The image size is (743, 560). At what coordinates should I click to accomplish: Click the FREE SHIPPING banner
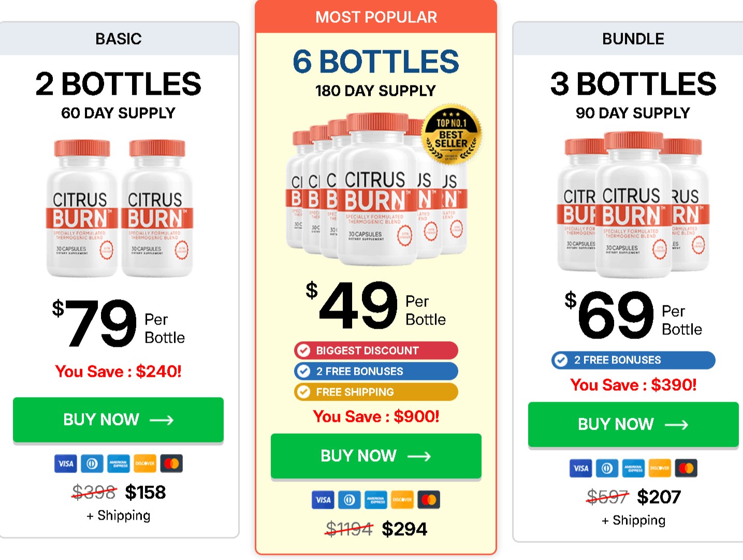(x=376, y=392)
